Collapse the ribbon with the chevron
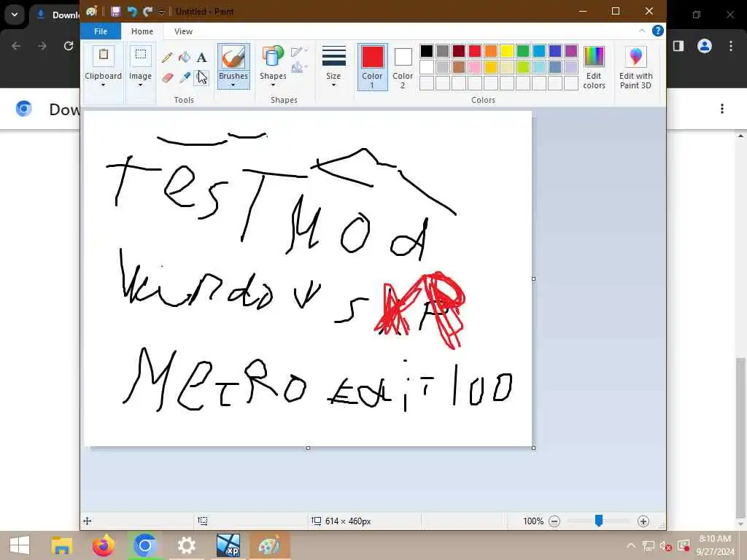 [x=642, y=31]
